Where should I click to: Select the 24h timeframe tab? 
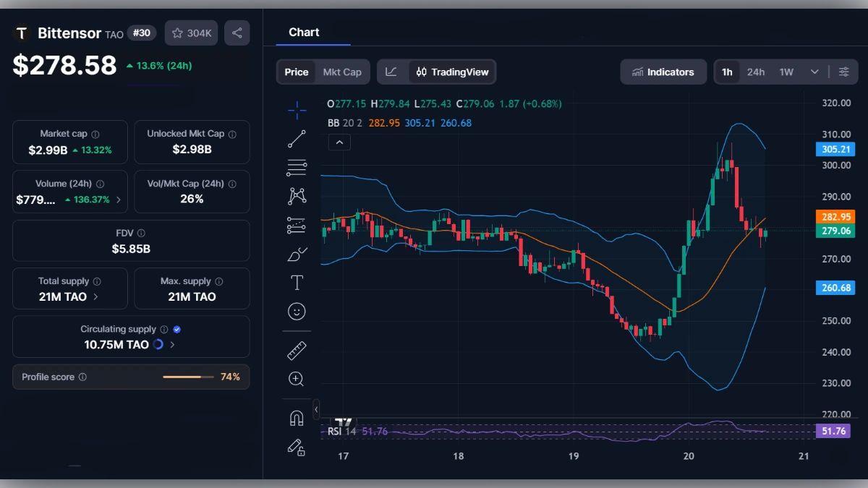tap(756, 72)
